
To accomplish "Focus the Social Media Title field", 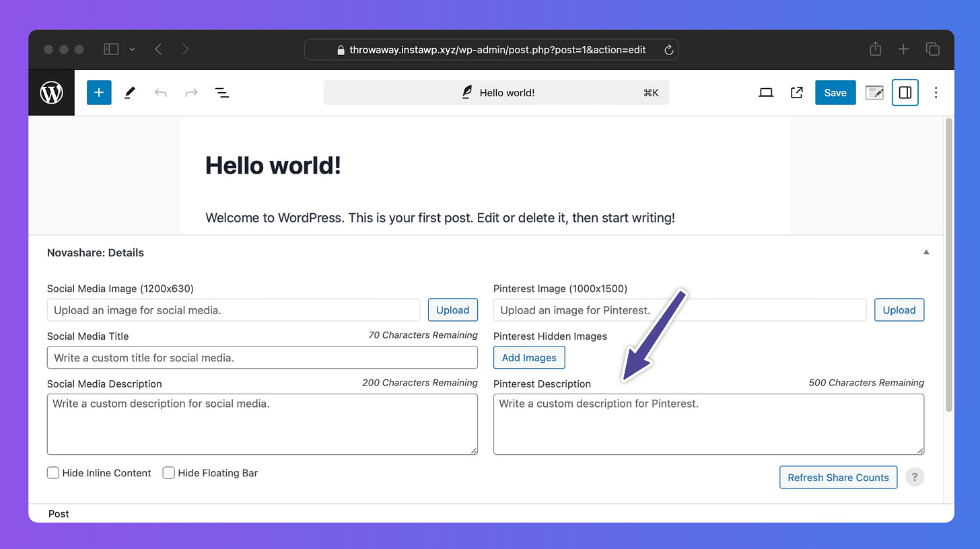I will pyautogui.click(x=262, y=357).
